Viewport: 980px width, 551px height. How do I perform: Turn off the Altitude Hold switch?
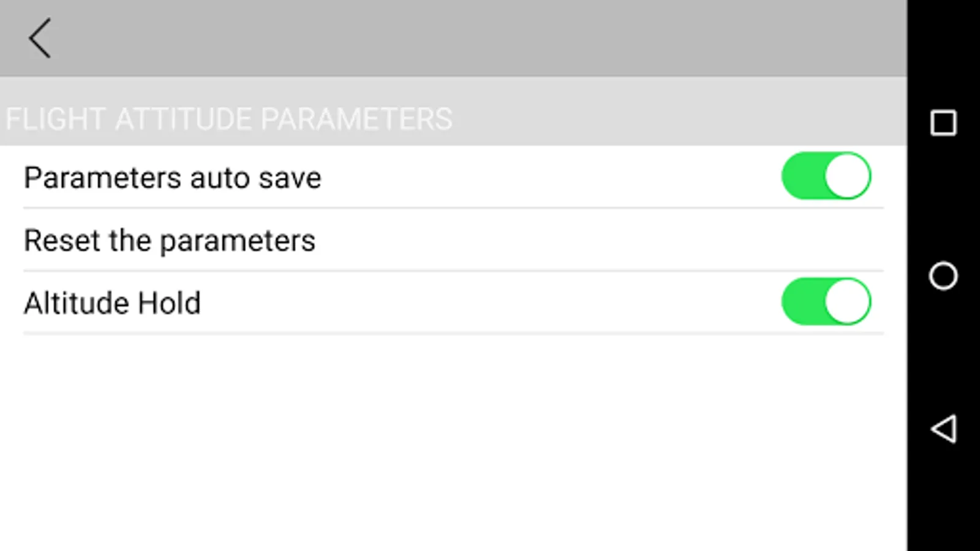point(826,302)
